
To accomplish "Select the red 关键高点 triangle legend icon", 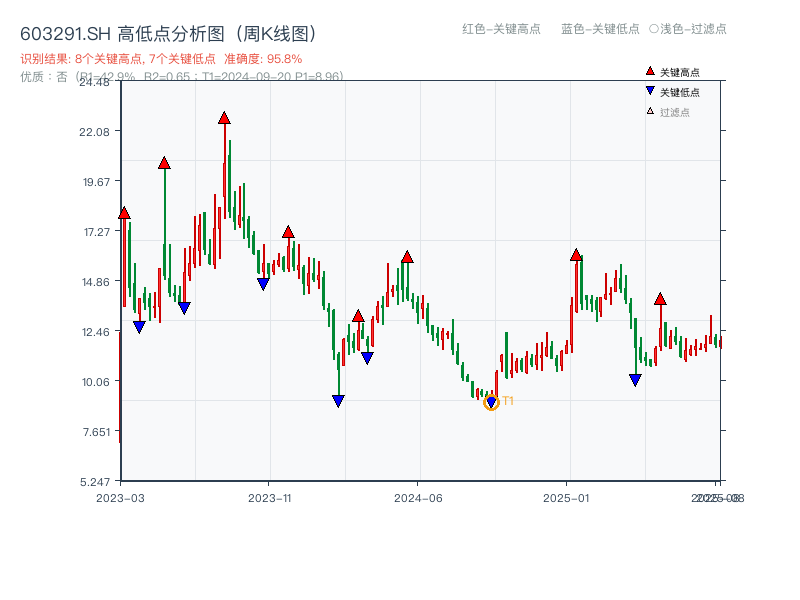I will coord(648,71).
